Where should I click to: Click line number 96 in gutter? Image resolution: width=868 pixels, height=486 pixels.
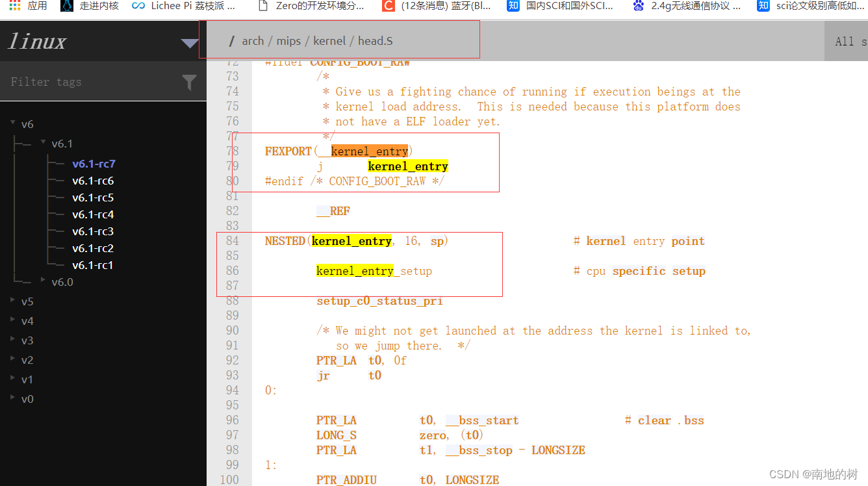coord(233,420)
